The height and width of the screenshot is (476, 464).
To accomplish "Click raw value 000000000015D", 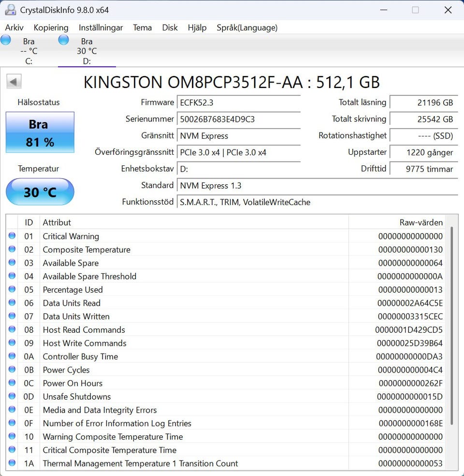I will point(410,397).
